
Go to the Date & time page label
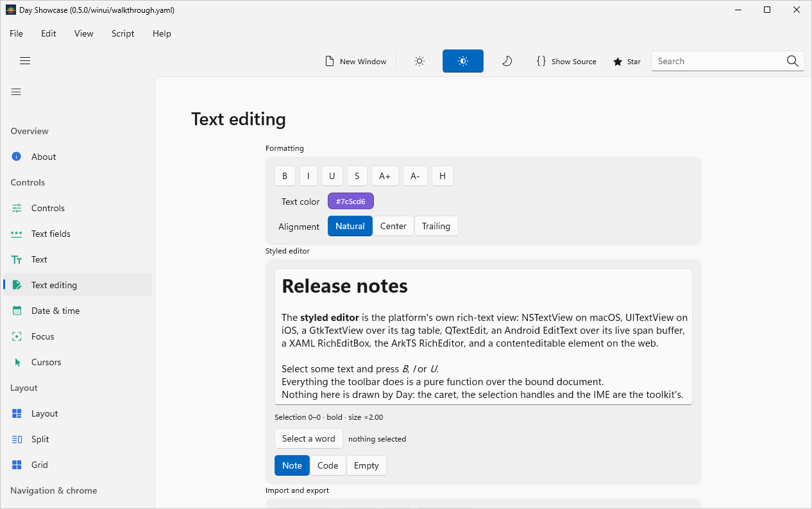click(56, 311)
